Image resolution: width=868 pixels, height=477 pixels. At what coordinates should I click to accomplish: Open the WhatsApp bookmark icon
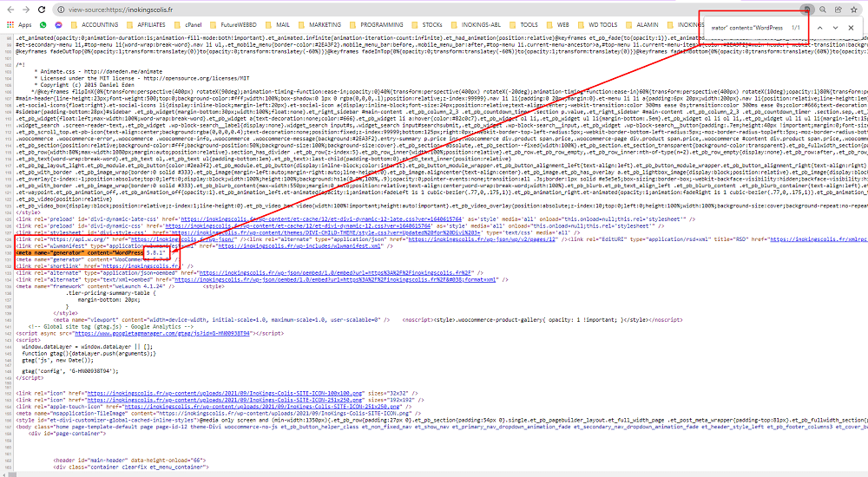click(43, 25)
